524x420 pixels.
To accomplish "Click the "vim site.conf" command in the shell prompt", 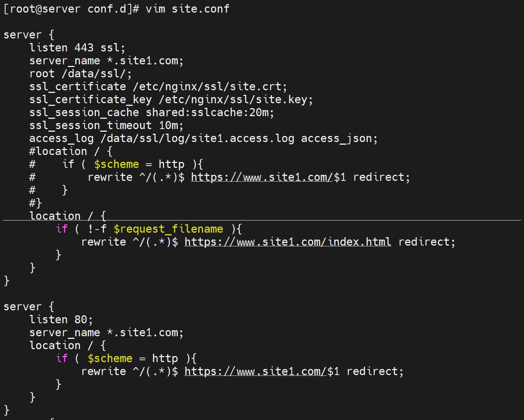I will click(187, 9).
